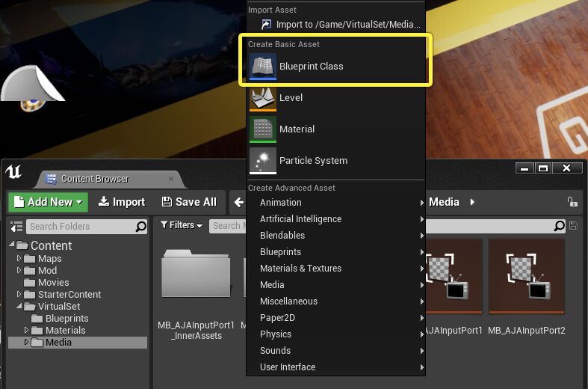
Task: Toggle the sources panel list icon
Action: [x=16, y=227]
